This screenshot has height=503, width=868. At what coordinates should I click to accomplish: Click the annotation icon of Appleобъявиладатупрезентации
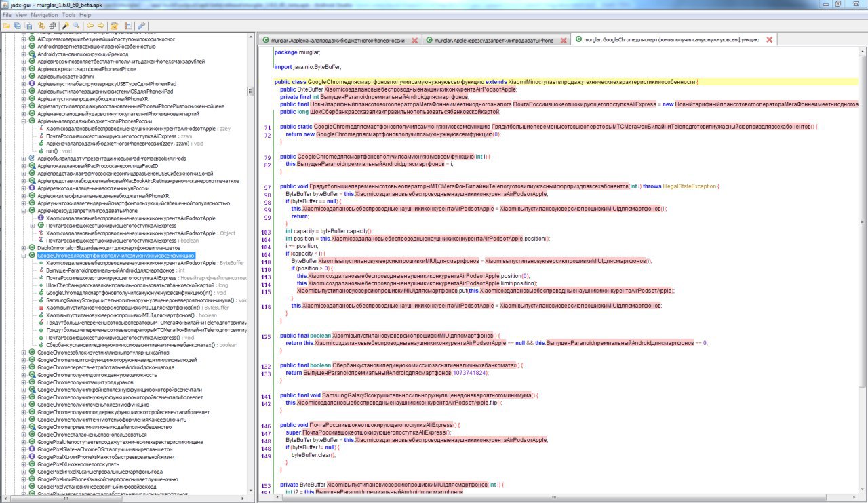pos(32,158)
